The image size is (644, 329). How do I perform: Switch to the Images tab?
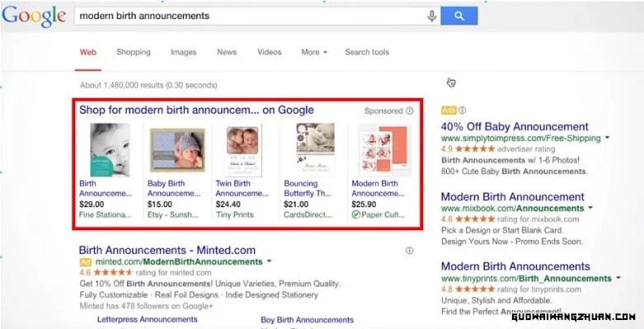184,52
